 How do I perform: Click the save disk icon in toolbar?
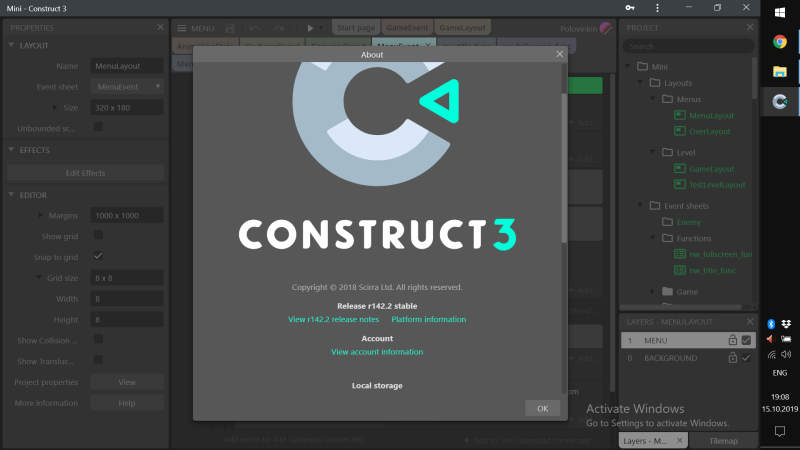coord(230,28)
